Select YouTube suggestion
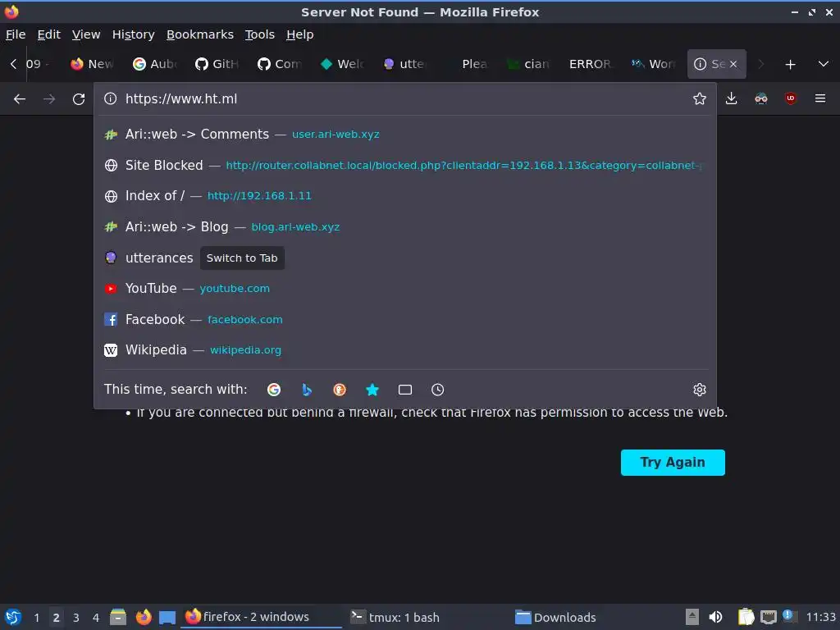 [x=405, y=289]
